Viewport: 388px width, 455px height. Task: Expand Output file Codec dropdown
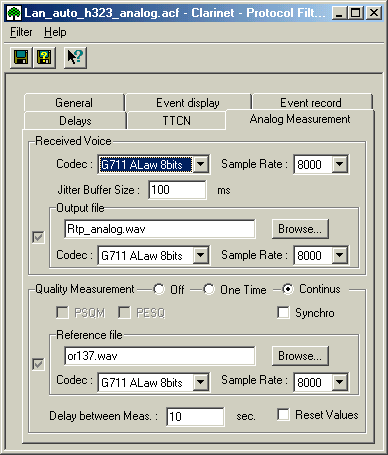click(x=201, y=256)
